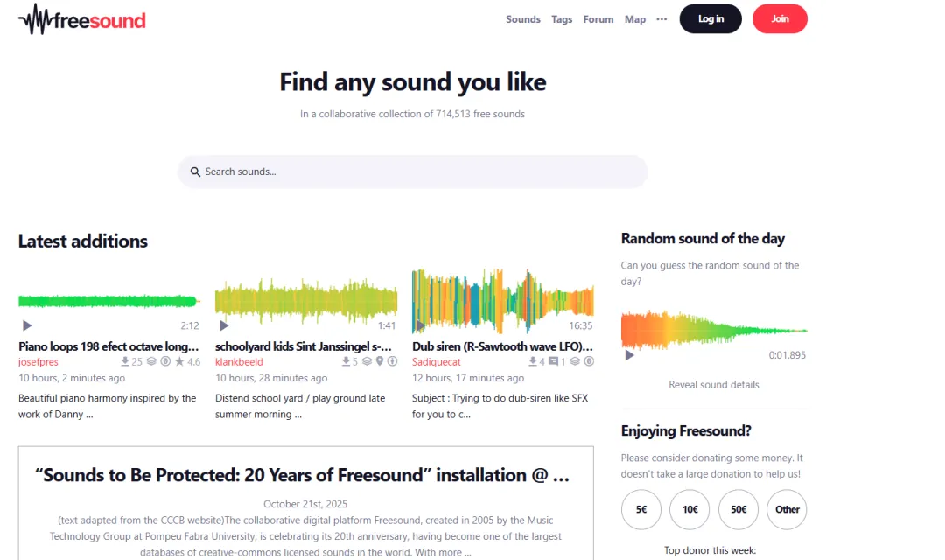Open the Dub siren (R-Sawtooth wave LFO) title
This screenshot has height=560, width=945.
click(x=502, y=346)
